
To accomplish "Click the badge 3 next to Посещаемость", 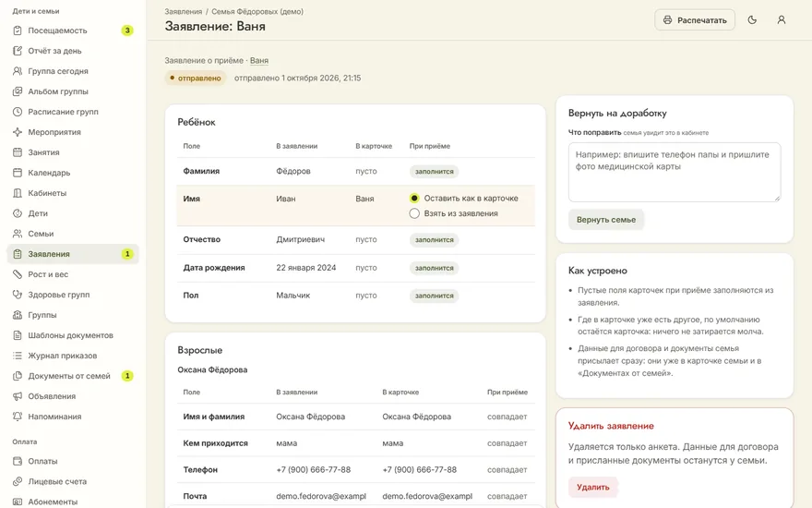I will click(127, 30).
